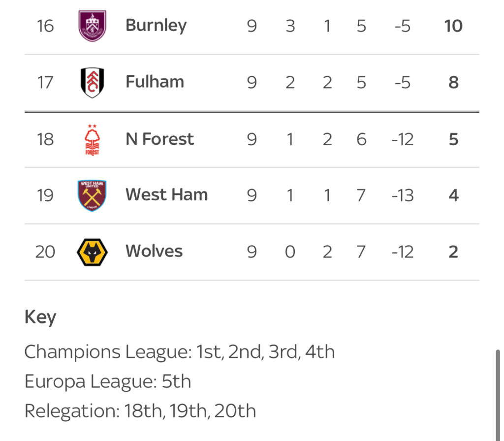Open the Burnley team name link

point(156,25)
